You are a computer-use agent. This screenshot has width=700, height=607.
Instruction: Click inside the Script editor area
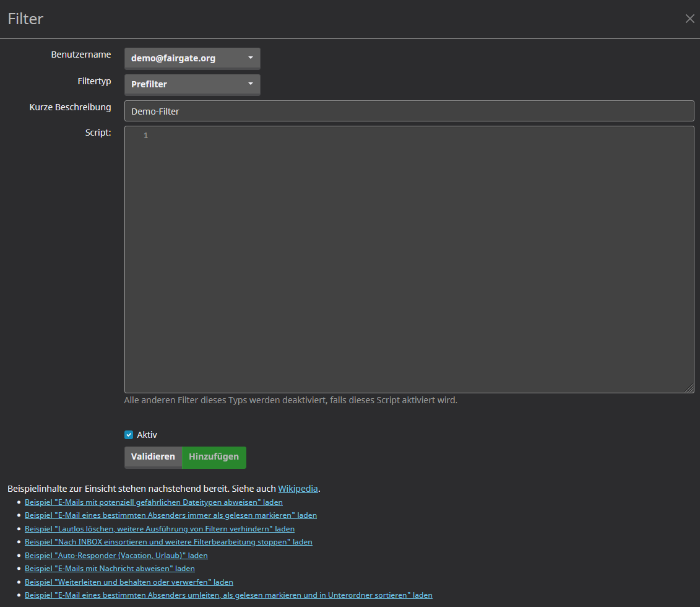(409, 260)
